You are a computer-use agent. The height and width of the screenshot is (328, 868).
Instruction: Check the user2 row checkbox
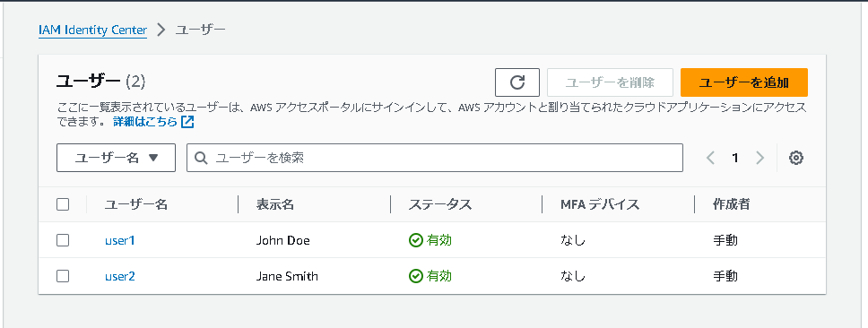click(63, 276)
